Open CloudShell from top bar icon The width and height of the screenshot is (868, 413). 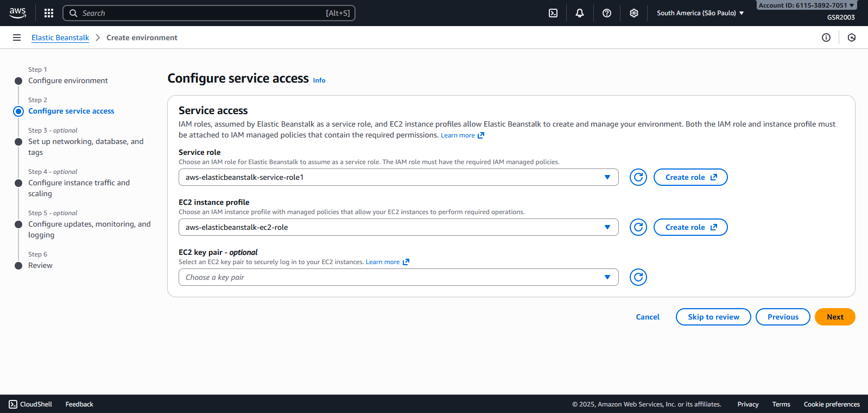click(553, 13)
